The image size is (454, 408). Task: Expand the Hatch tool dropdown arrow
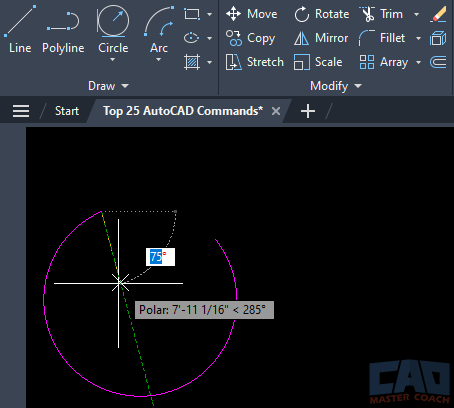coord(209,62)
